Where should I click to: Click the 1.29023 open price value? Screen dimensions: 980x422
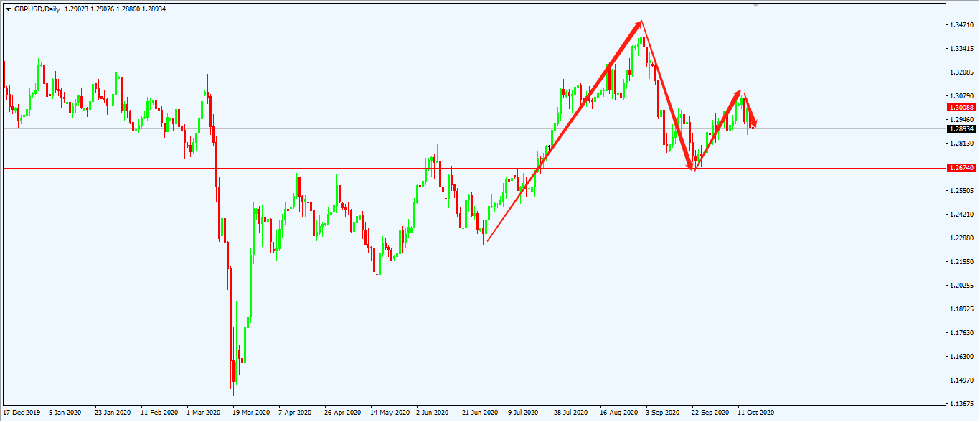point(77,9)
